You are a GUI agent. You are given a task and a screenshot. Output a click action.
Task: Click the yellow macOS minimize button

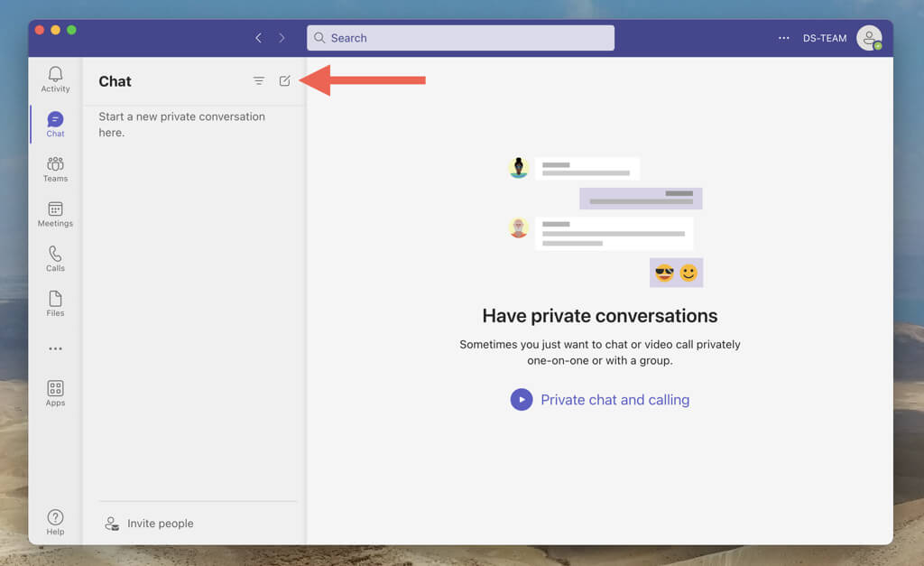click(x=55, y=30)
